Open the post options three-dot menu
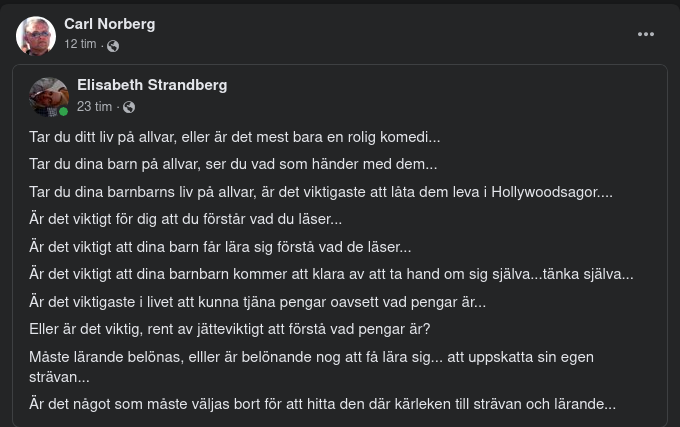680x427 pixels. (x=646, y=34)
